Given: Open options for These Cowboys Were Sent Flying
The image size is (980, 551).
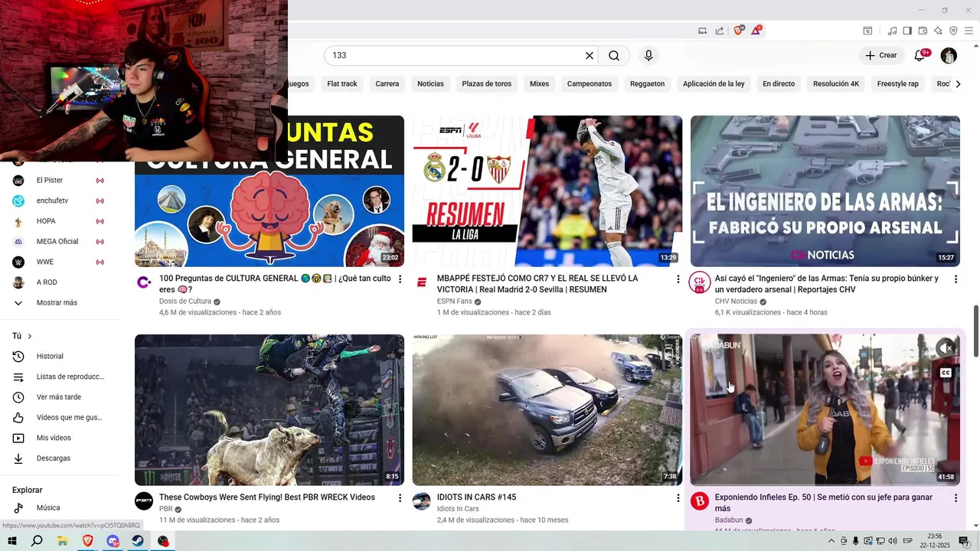Looking at the screenshot, I should (x=400, y=498).
